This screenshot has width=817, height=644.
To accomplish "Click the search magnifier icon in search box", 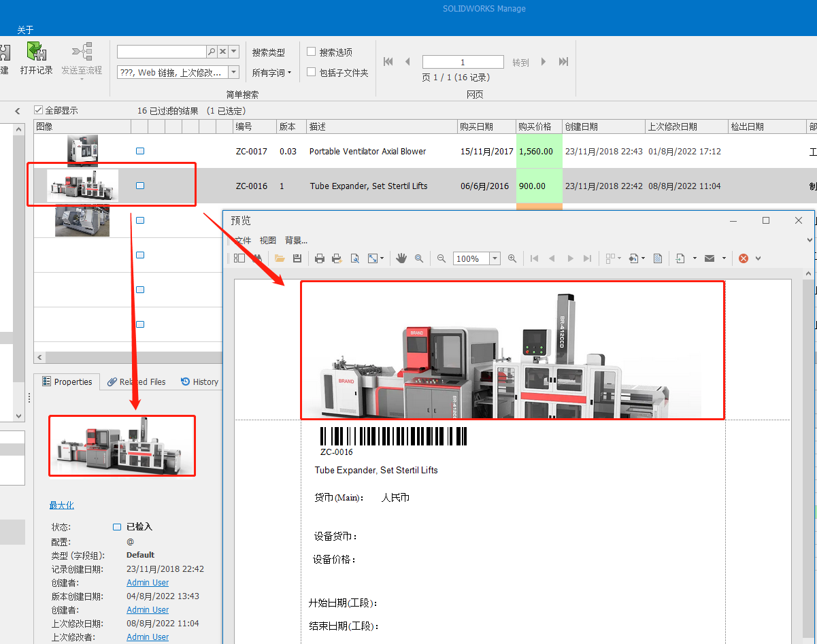I will point(212,52).
